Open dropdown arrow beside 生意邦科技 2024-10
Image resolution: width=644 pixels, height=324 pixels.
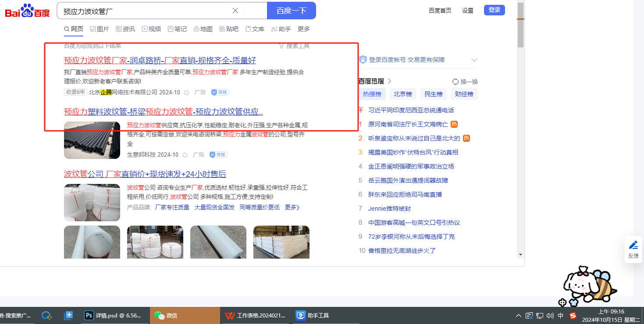pyautogui.click(x=185, y=155)
